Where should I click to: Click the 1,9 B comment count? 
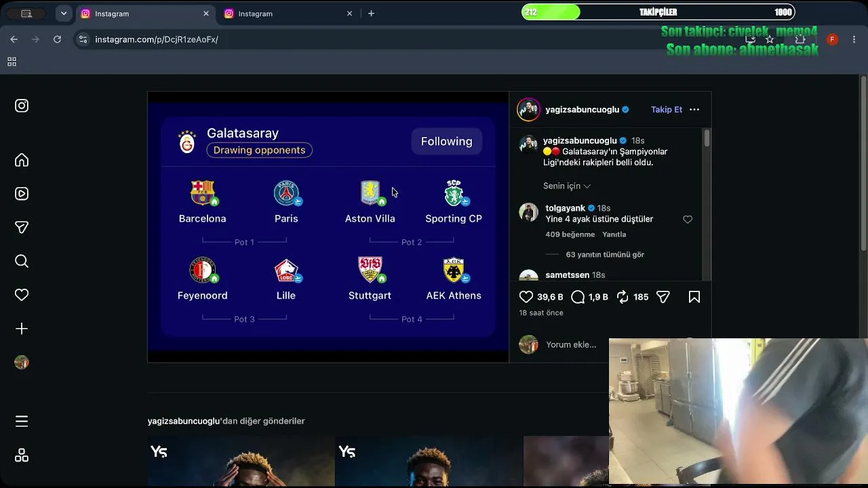[x=599, y=297]
